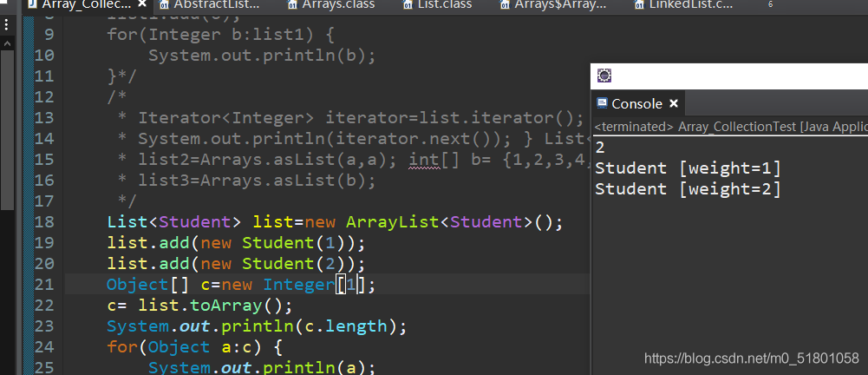
Task: Close the Array_Collec... editor tab
Action: tap(142, 4)
